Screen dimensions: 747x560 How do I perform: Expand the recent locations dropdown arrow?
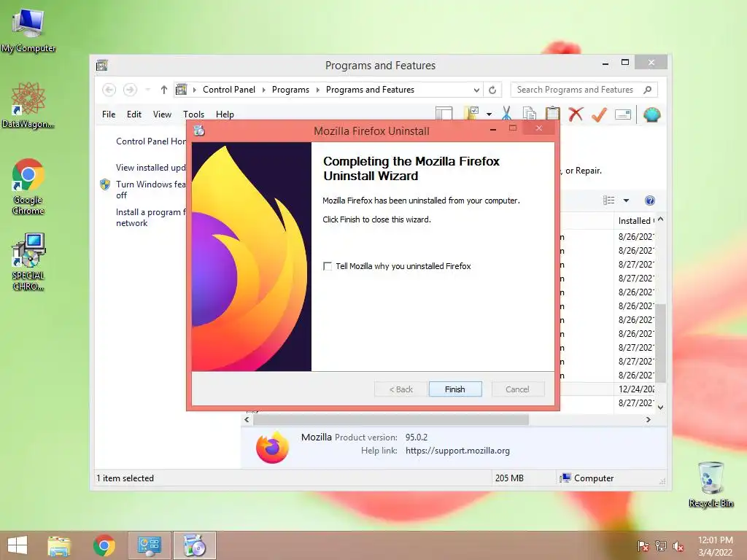(x=147, y=90)
